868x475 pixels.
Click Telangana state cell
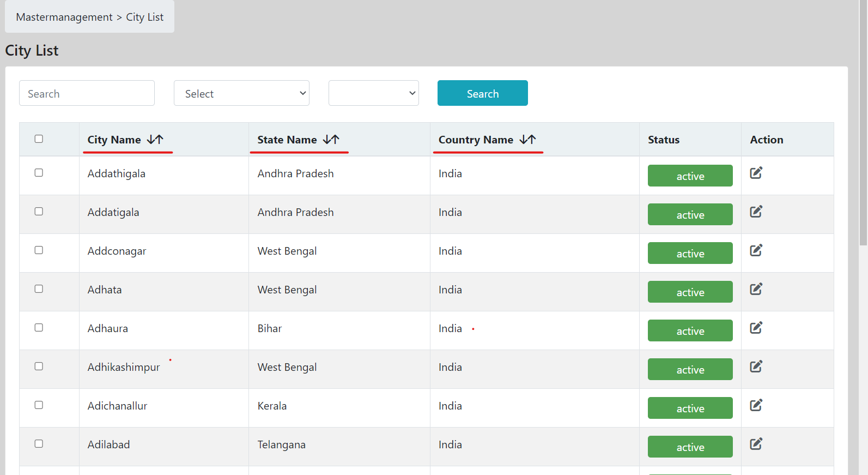point(282,444)
